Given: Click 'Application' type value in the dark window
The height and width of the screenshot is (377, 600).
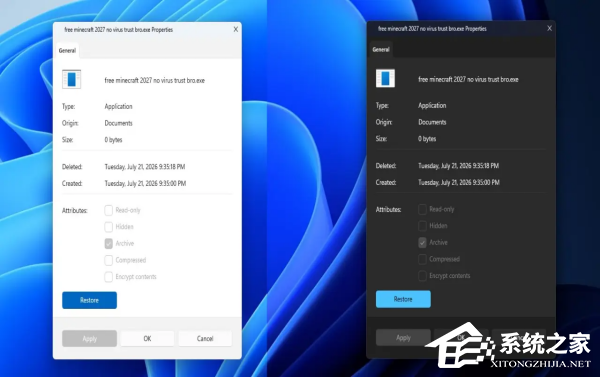Looking at the screenshot, I should click(432, 106).
